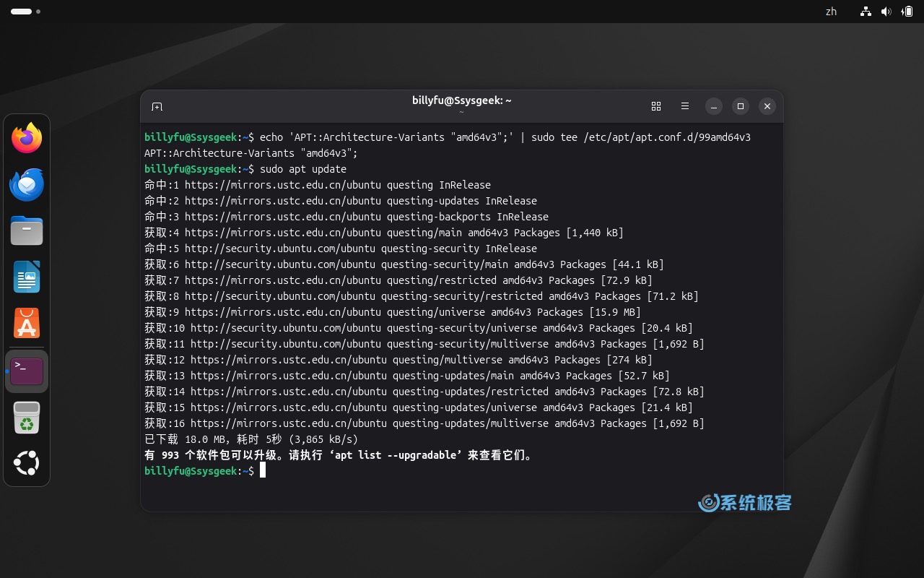Click the workspace pill in the top-left corner
924x578 pixels.
pyautogui.click(x=22, y=12)
